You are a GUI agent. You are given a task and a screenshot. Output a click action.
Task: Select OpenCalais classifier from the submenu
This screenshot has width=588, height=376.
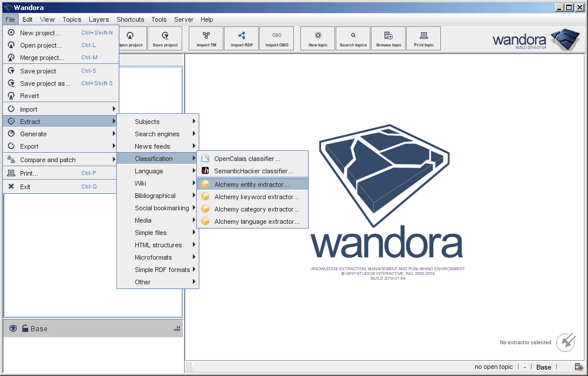point(246,159)
